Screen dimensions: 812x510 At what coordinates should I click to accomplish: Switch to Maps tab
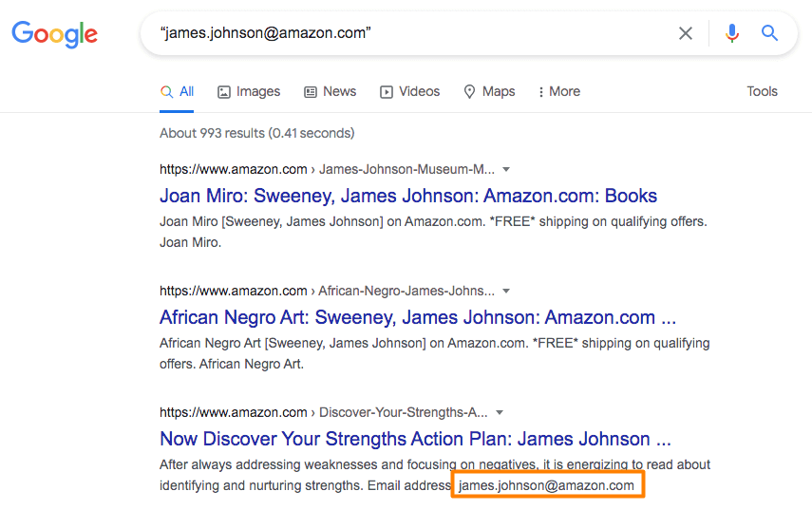point(489,91)
